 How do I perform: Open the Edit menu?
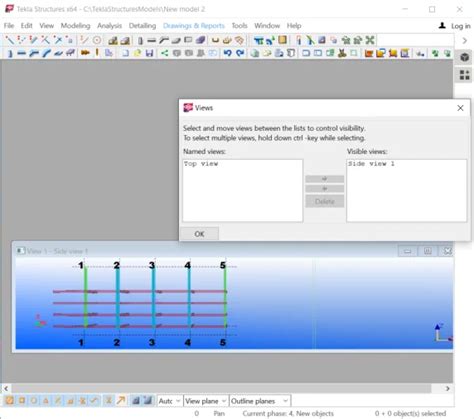pyautogui.click(x=26, y=26)
